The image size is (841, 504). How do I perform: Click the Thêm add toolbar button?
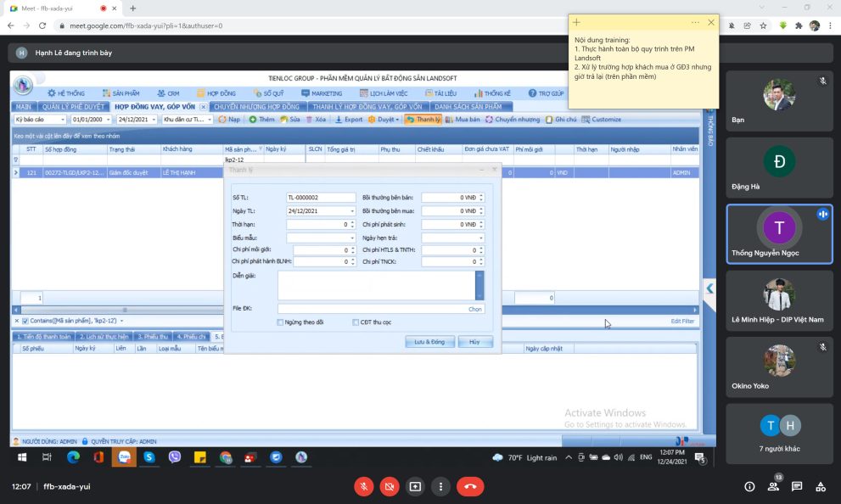coord(261,119)
